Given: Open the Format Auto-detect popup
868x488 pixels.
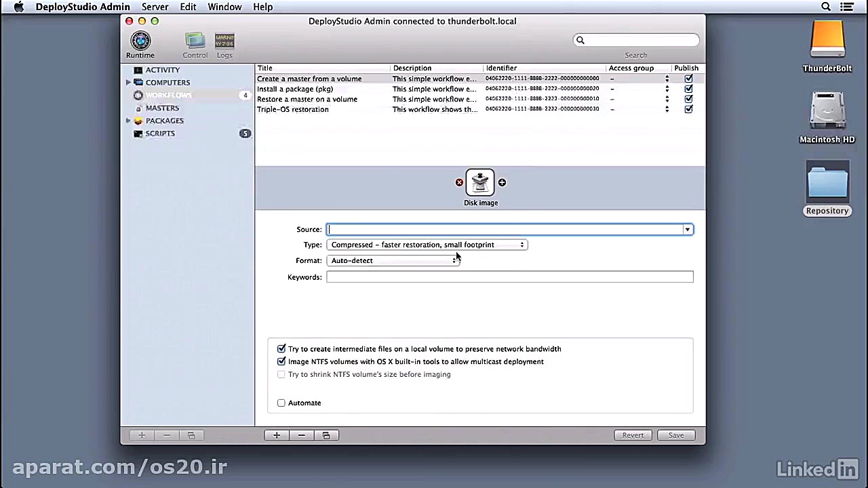Looking at the screenshot, I should click(x=393, y=260).
